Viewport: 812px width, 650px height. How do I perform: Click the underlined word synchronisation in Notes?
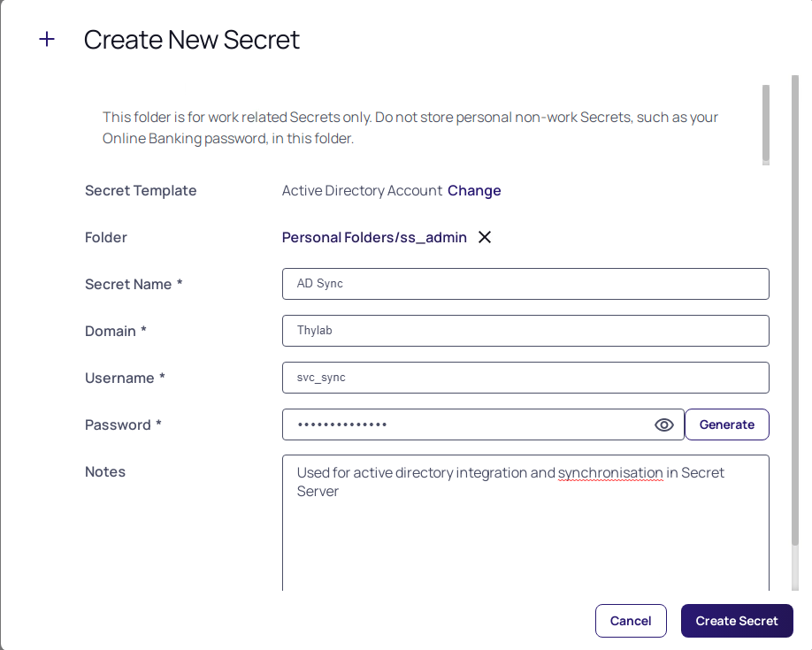click(611, 472)
